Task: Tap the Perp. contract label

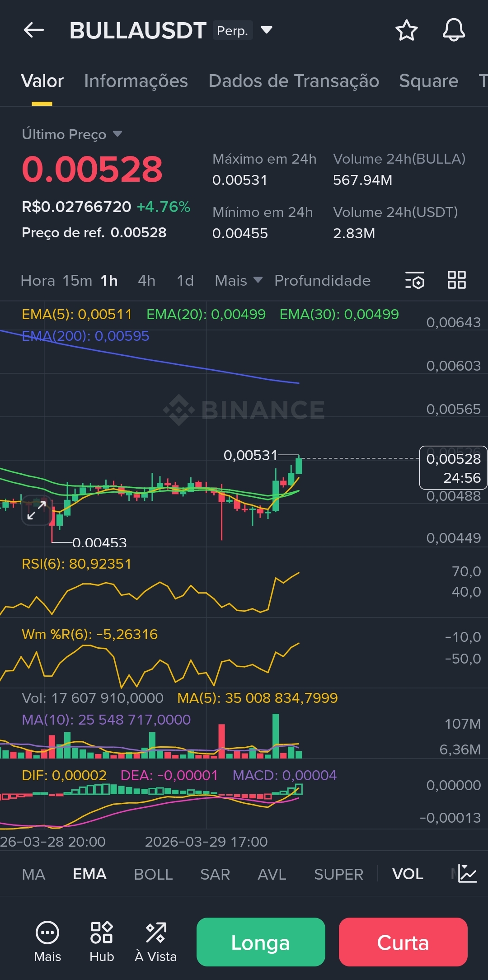Action: [233, 30]
